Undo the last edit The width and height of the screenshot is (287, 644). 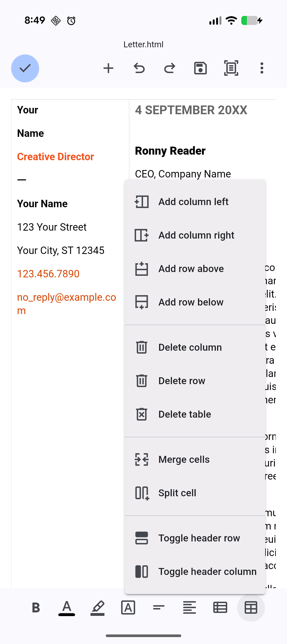(139, 68)
